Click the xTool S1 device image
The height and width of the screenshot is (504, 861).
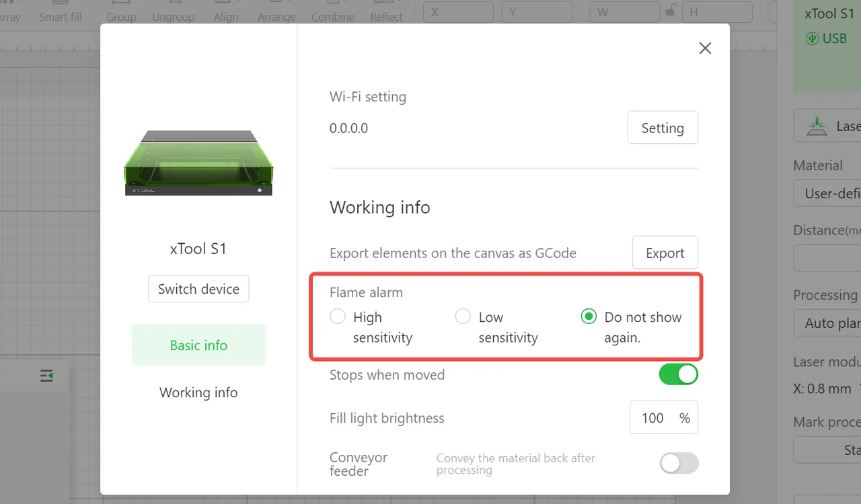pyautogui.click(x=198, y=163)
